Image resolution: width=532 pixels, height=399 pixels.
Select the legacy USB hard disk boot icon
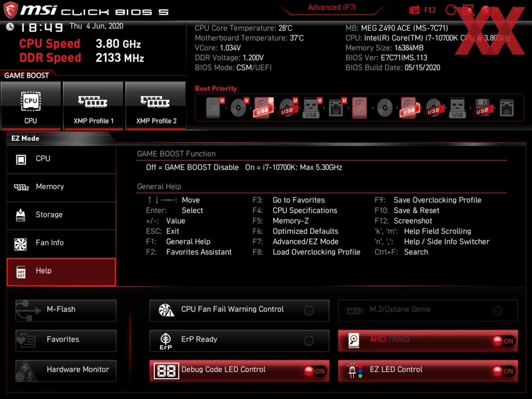[409, 107]
